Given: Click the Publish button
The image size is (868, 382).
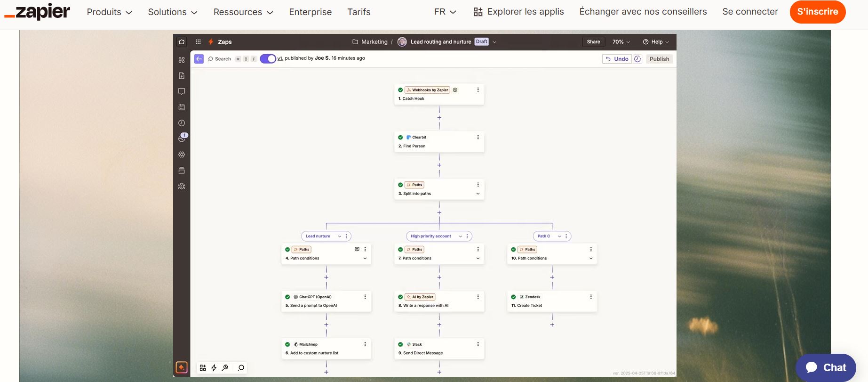Looking at the screenshot, I should pos(659,59).
